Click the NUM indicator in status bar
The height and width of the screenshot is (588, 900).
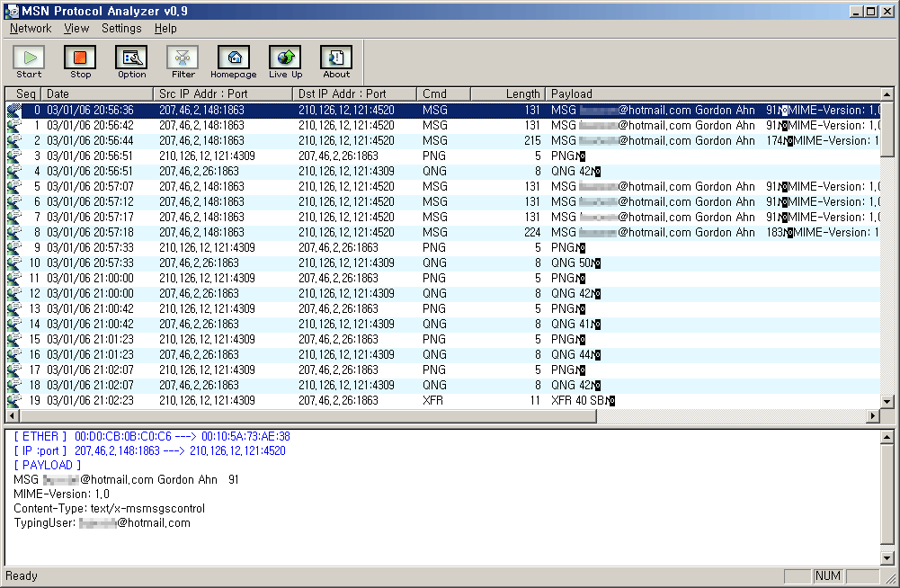(828, 576)
